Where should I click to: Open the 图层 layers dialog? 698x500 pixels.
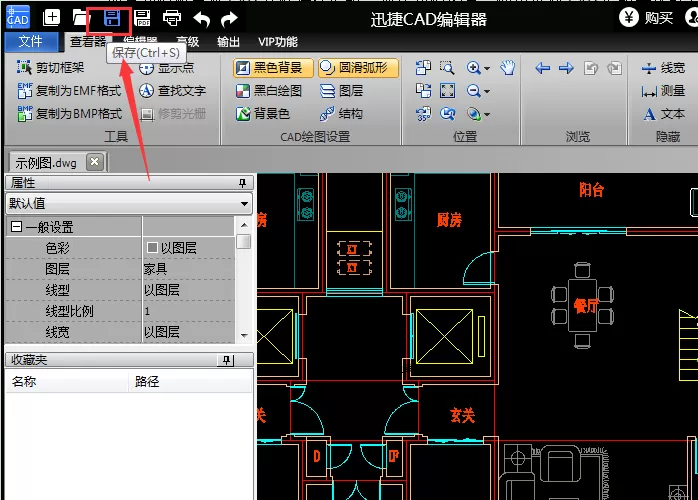coord(341,91)
